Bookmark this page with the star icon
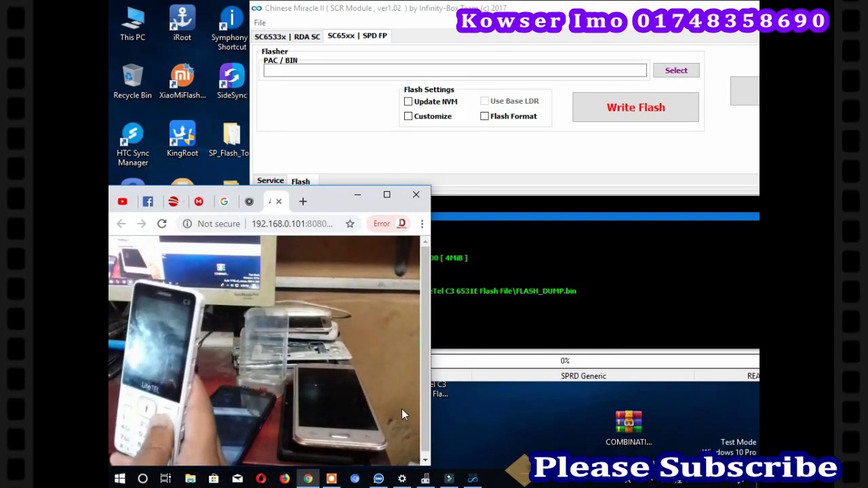 tap(350, 224)
